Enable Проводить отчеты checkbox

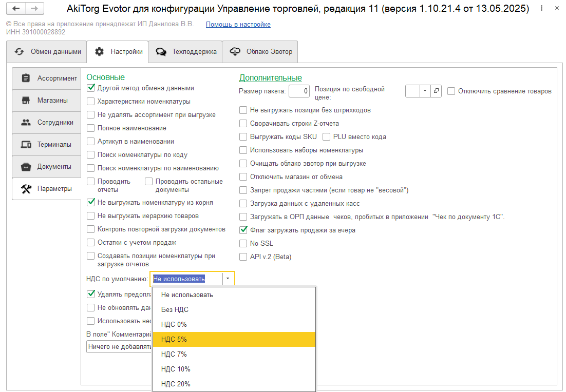[91, 182]
